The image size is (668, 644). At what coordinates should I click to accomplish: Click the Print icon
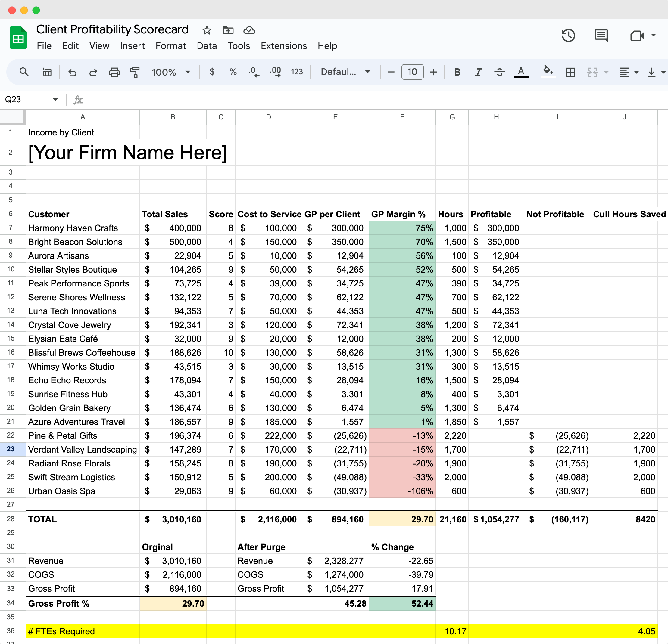pos(114,72)
